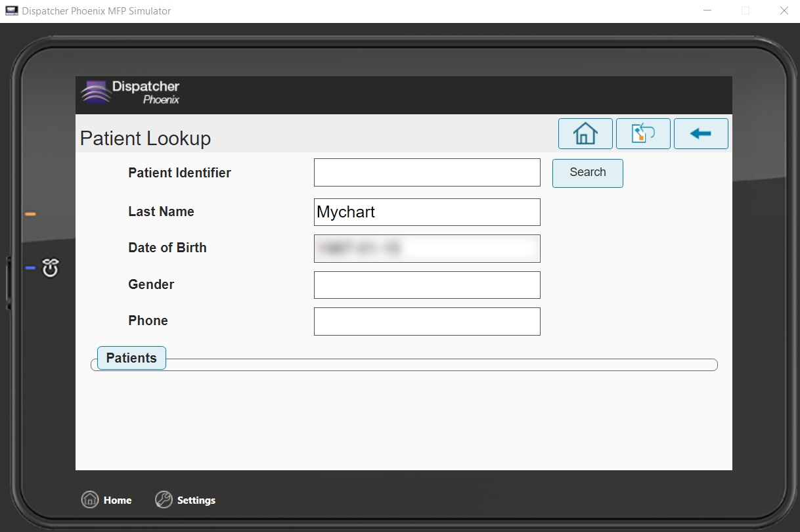Click the Search button
This screenshot has width=800, height=532.
[587, 173]
